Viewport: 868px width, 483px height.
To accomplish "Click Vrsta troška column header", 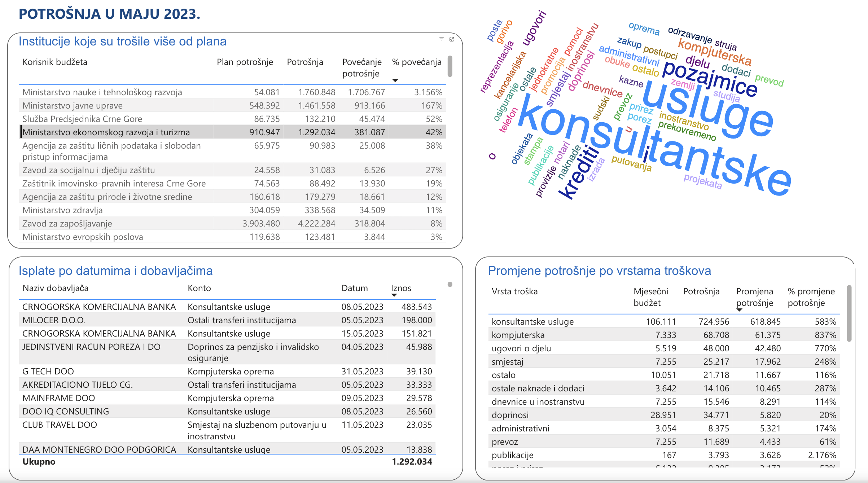I will click(514, 291).
